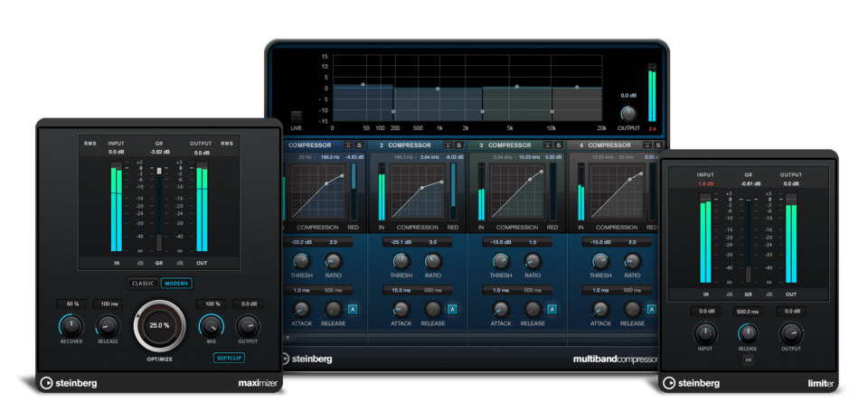
Task: Click the Limiter RELEASE knob
Action: [x=748, y=333]
